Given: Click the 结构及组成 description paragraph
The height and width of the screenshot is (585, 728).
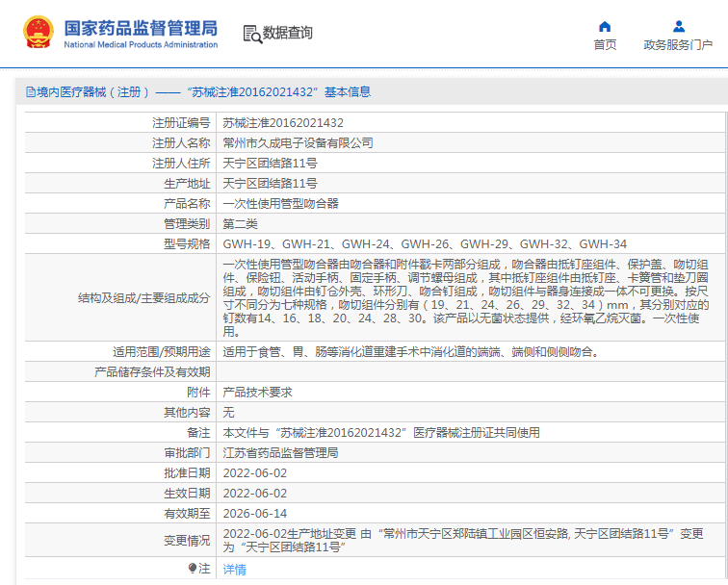Looking at the screenshot, I should point(466,298).
